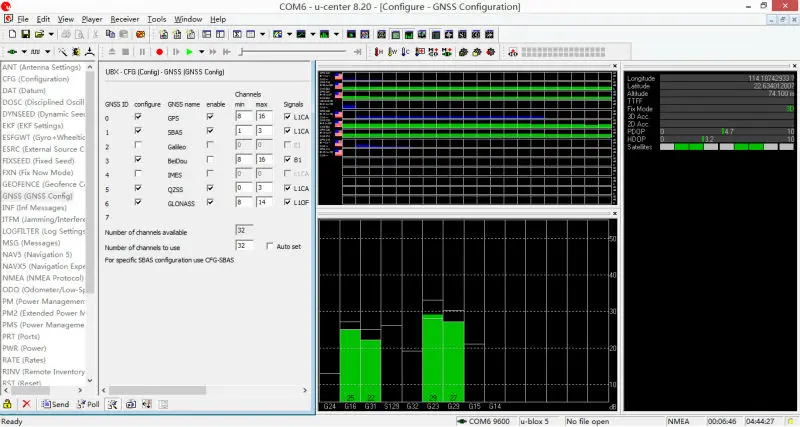
Task: Select PRT (Ports) in message list
Action: [21, 336]
